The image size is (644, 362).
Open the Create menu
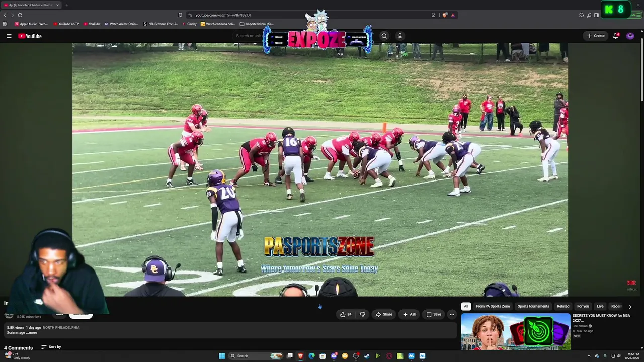point(596,36)
